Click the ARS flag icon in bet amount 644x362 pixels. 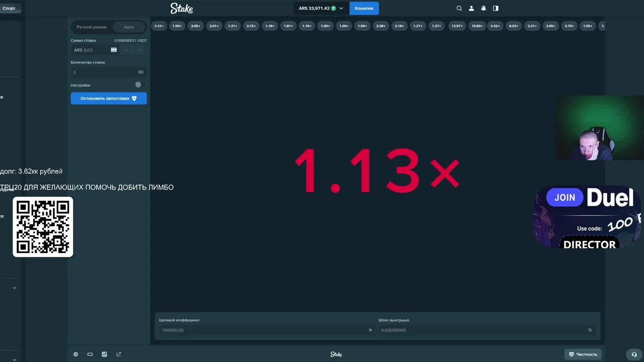(114, 50)
